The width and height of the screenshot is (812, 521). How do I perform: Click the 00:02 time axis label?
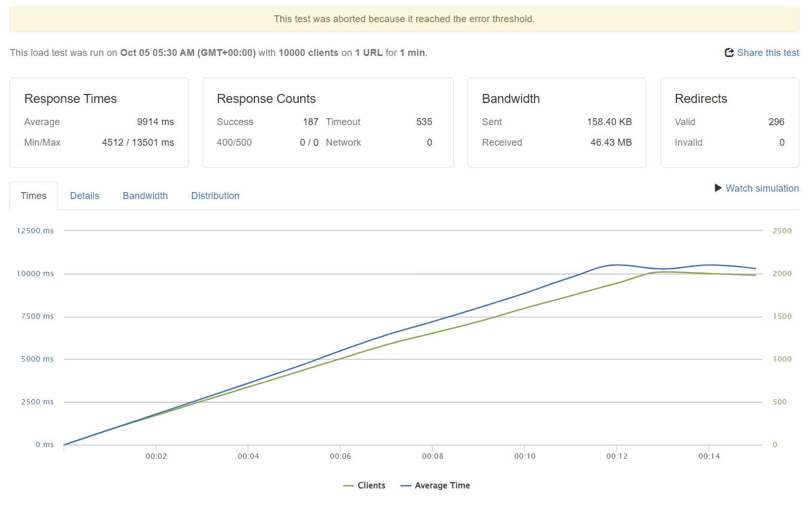point(156,456)
